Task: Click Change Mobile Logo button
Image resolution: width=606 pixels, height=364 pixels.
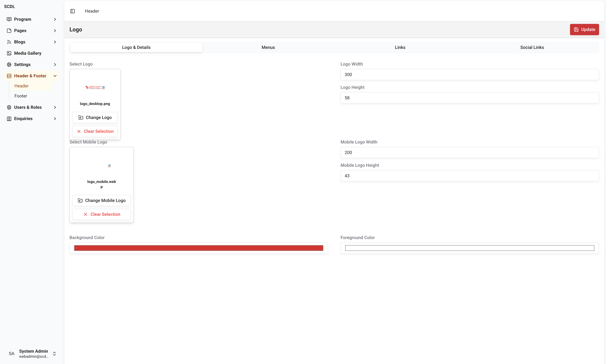Action: (x=102, y=200)
